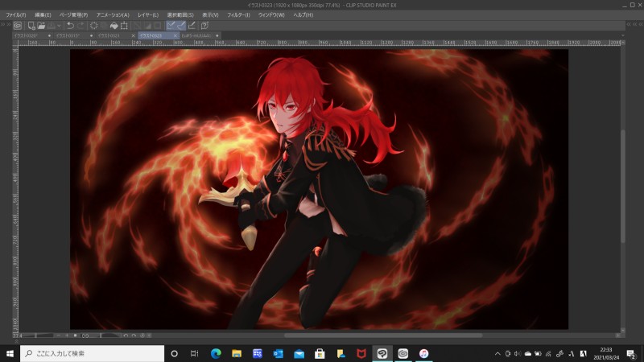This screenshot has height=362, width=644.
Task: Open the ファイル(F) menu
Action: pos(16,14)
